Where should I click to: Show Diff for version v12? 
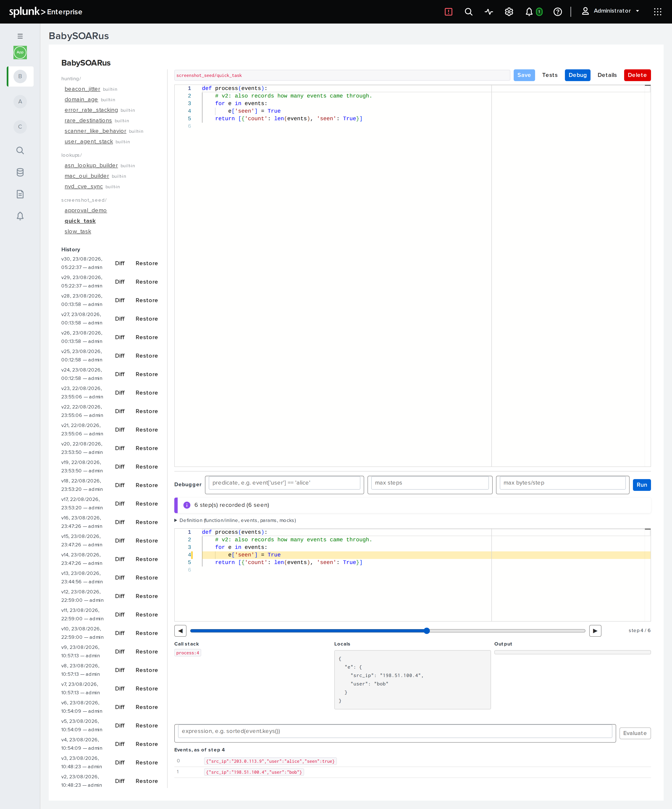[120, 596]
